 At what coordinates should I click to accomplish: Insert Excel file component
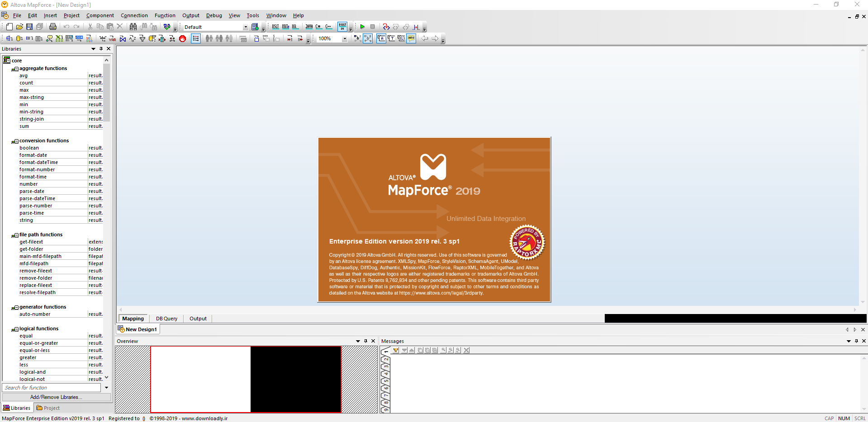point(59,38)
